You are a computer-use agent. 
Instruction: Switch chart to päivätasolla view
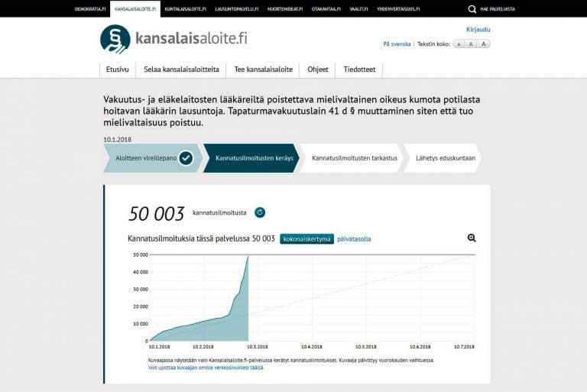[355, 239]
